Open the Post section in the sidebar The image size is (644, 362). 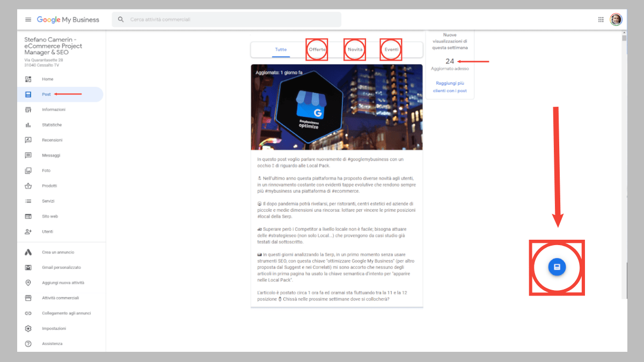pyautogui.click(x=47, y=94)
